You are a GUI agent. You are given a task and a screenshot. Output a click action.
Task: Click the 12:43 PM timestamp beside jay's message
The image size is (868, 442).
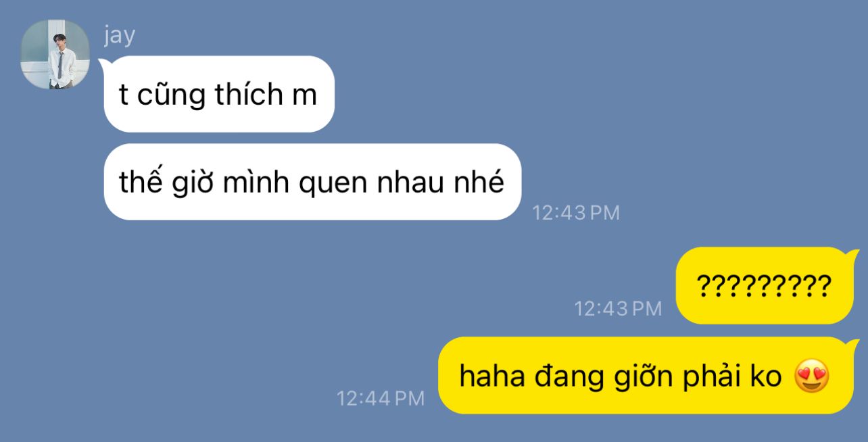click(x=576, y=213)
